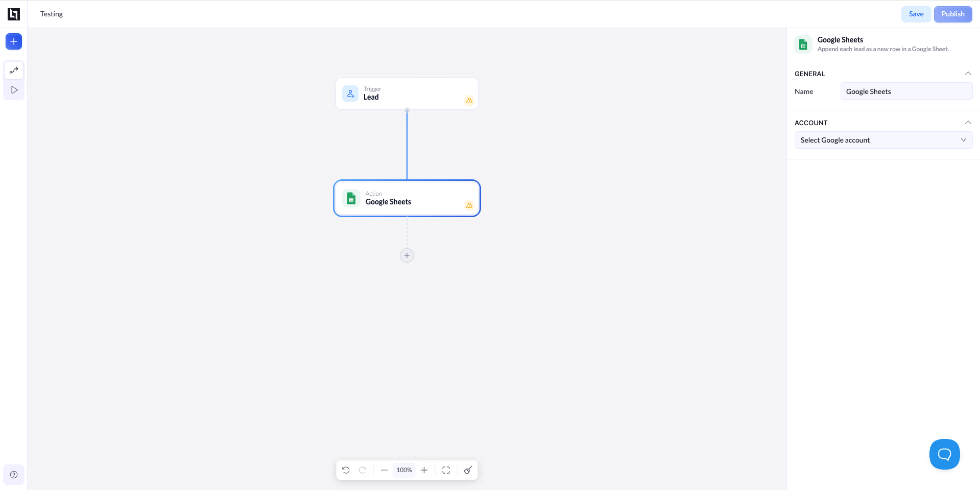Zoom out with the minus icon
Viewport: 980px width, 490px height.
(x=384, y=470)
